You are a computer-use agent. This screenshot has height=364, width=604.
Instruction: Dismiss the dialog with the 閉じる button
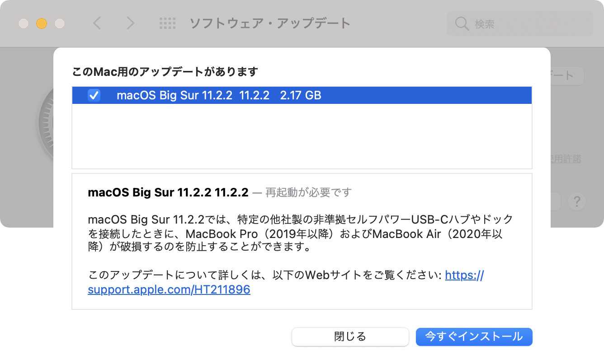(x=350, y=336)
